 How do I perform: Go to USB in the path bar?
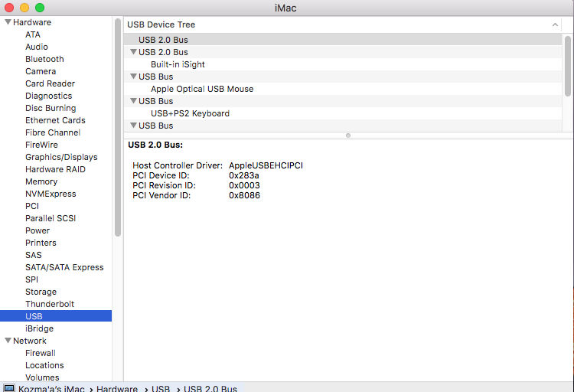161,388
